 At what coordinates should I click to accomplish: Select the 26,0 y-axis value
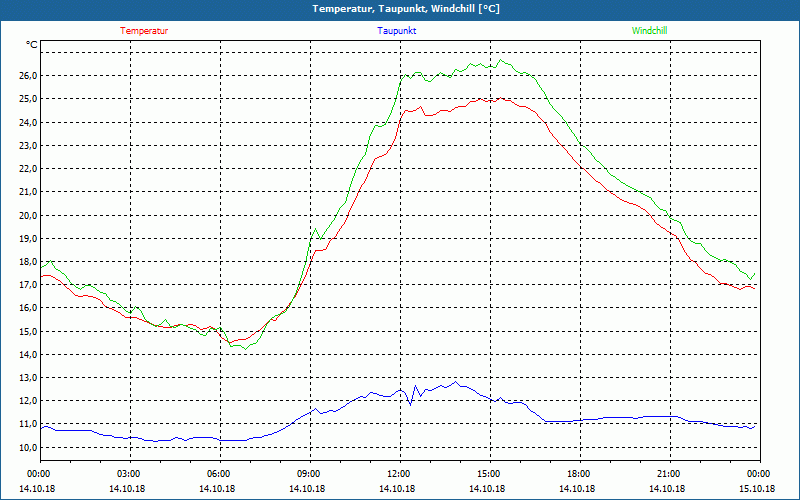pos(28,76)
